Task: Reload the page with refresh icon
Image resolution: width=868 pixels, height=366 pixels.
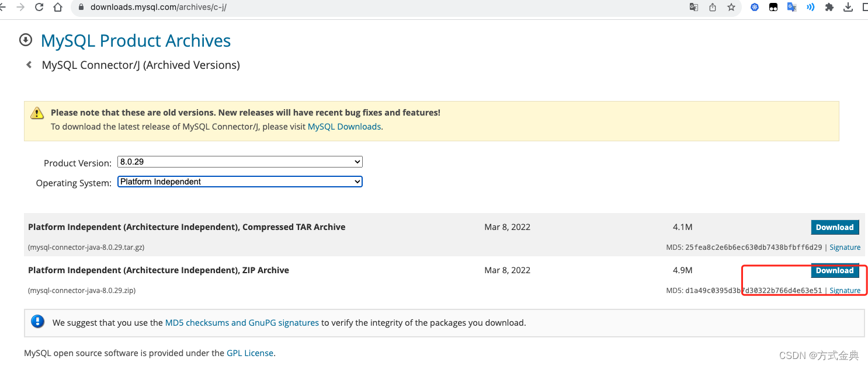Action: coord(39,8)
